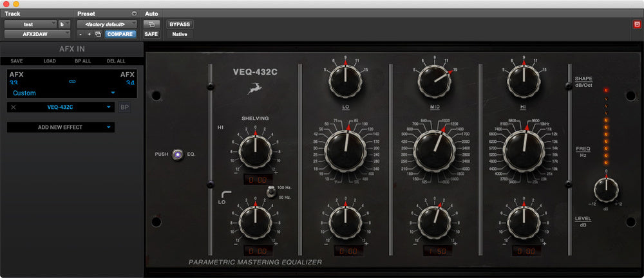This screenshot has height=278, width=644.
Task: Click the MID band frequency knob
Action: click(x=435, y=151)
